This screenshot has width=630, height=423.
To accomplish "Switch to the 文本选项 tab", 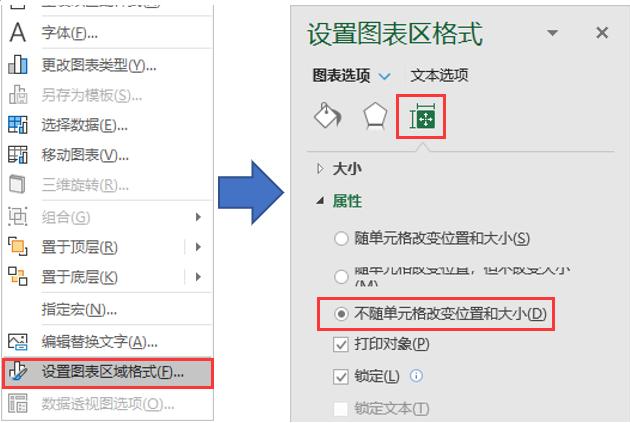I will coord(439,75).
